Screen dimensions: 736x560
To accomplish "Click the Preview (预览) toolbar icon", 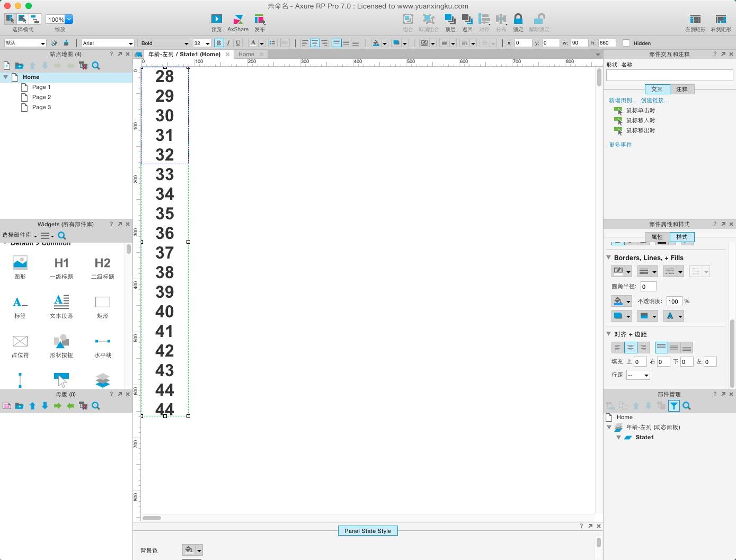I will [x=217, y=20].
